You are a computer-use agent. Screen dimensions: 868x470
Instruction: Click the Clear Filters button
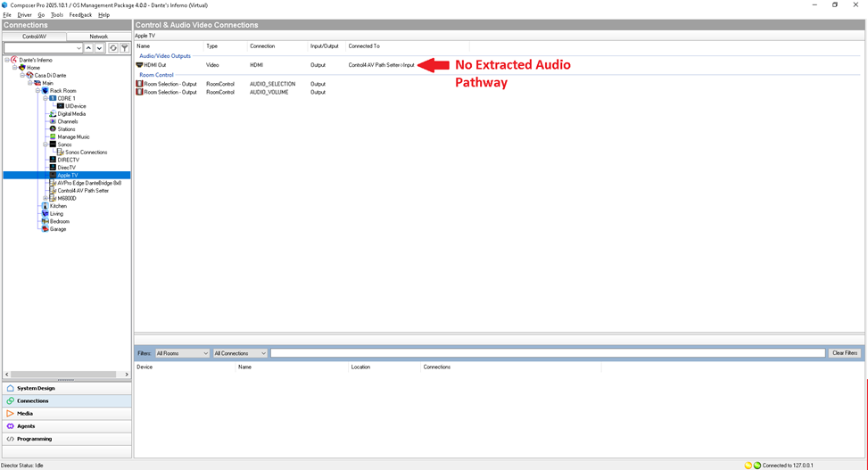point(844,353)
